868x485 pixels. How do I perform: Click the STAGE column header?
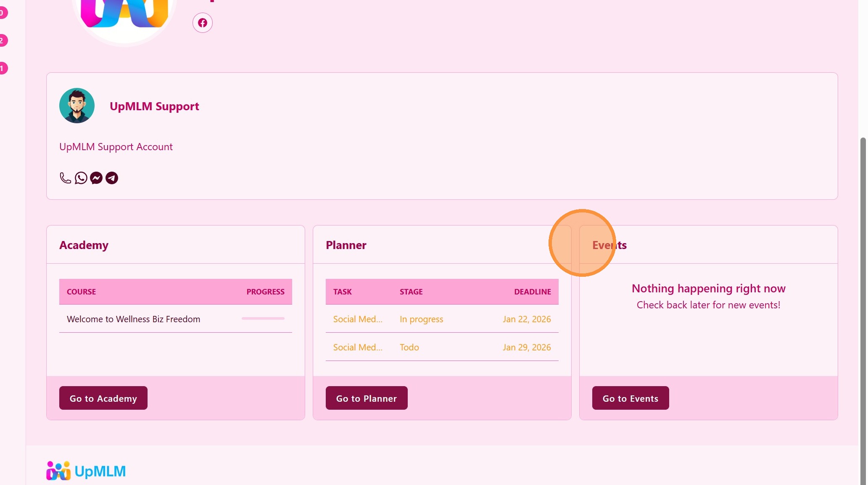[411, 292]
